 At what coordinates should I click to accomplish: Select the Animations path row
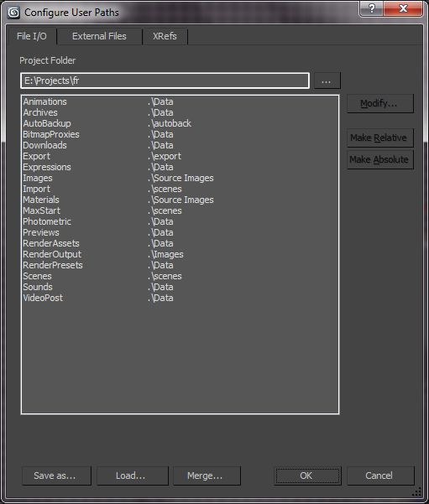(180, 101)
